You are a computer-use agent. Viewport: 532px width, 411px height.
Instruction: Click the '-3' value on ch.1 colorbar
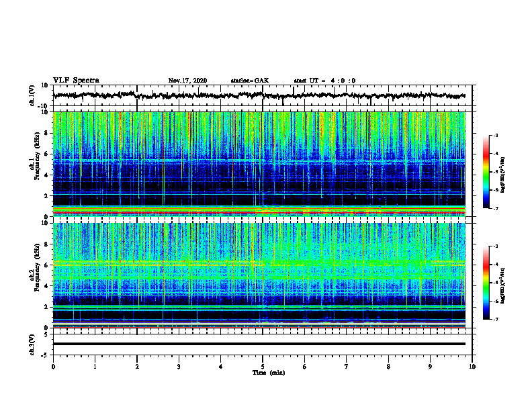(495, 136)
